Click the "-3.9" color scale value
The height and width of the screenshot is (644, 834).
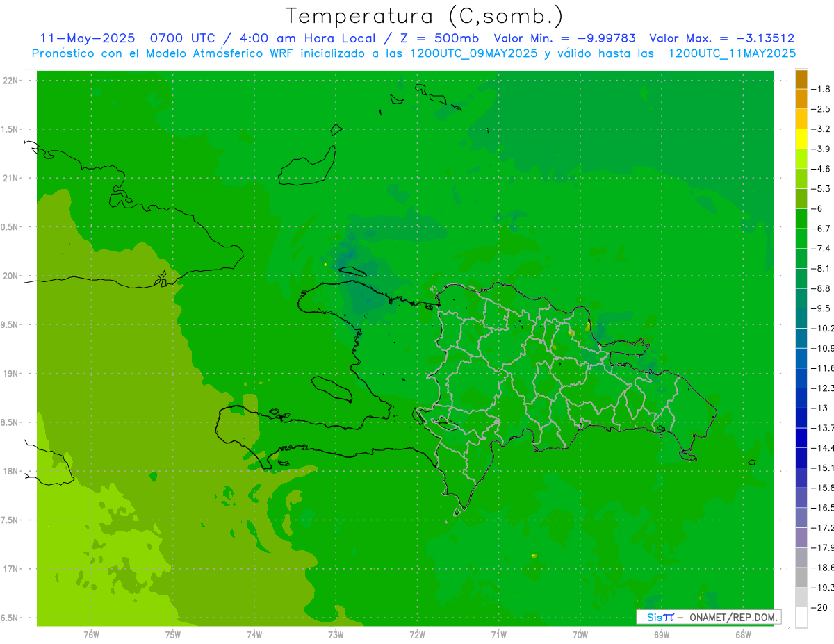pyautogui.click(x=821, y=149)
